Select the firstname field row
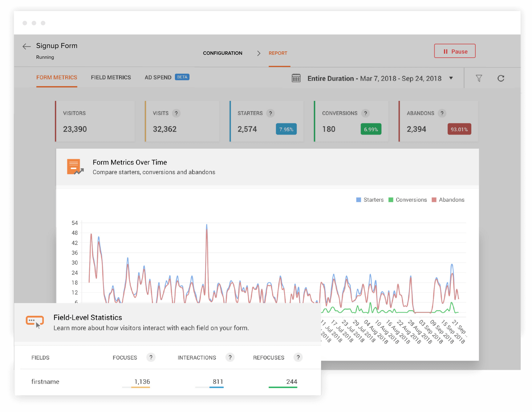 pos(45,382)
